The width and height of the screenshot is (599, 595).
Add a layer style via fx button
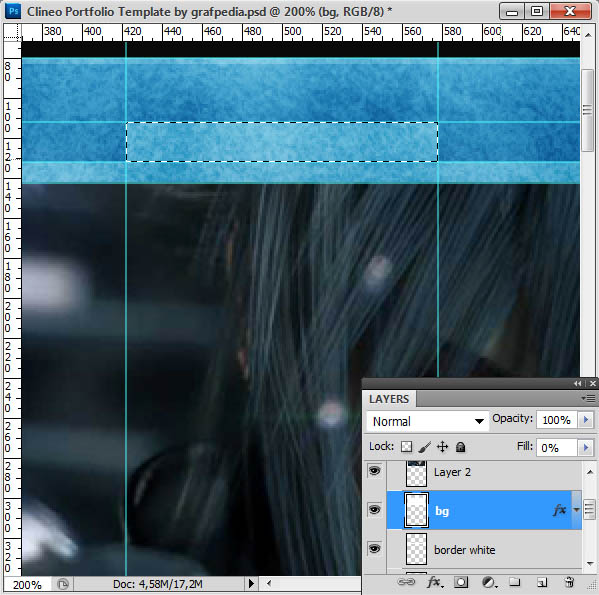point(435,582)
